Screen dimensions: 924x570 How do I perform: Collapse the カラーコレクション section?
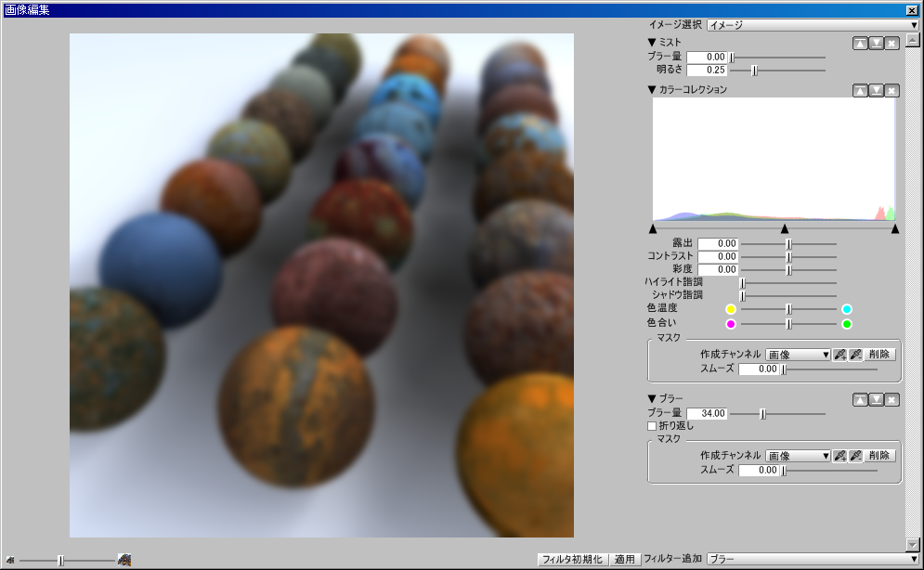[652, 90]
